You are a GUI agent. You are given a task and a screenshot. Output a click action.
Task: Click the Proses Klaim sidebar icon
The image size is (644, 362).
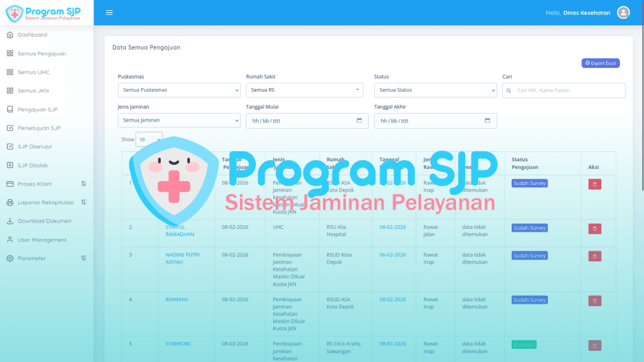pyautogui.click(x=11, y=184)
